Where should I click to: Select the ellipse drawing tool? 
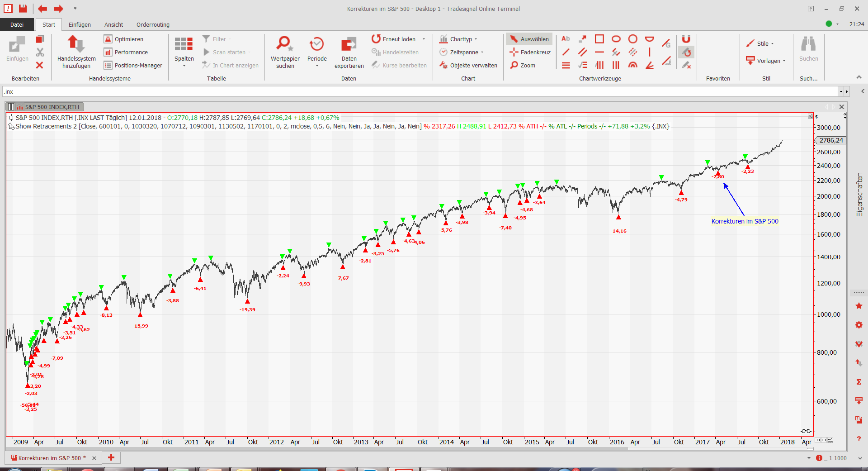[x=616, y=39]
